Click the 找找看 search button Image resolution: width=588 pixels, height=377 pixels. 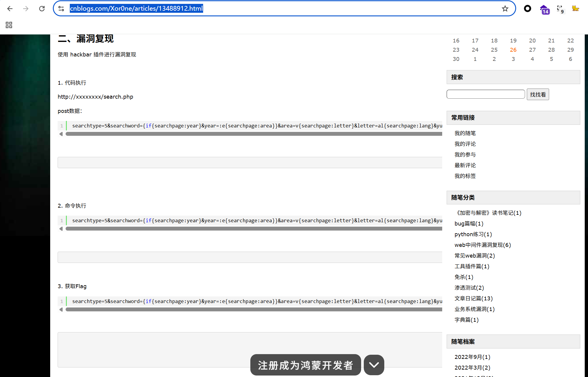538,94
